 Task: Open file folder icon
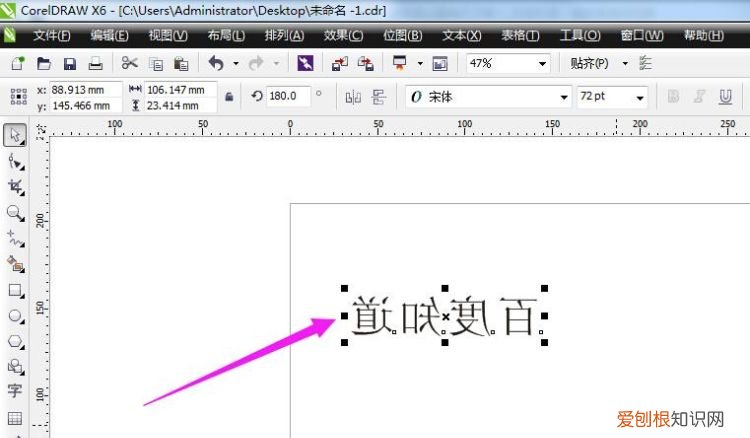(44, 63)
